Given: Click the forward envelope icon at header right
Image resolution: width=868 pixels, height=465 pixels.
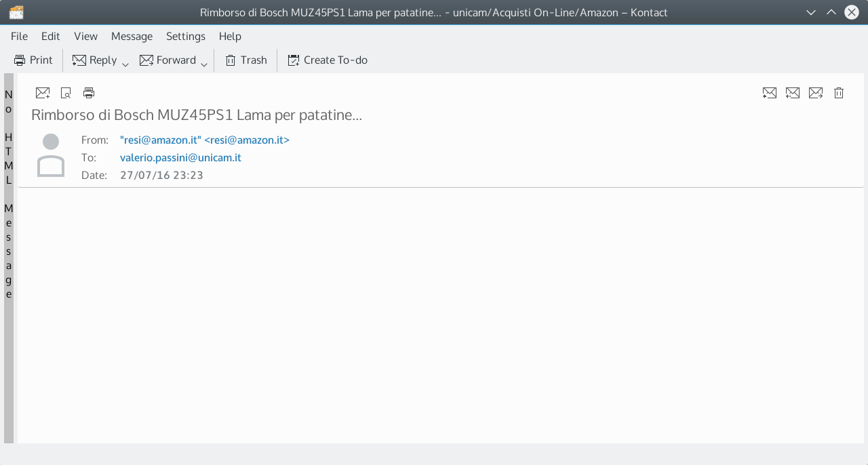Looking at the screenshot, I should coord(815,93).
